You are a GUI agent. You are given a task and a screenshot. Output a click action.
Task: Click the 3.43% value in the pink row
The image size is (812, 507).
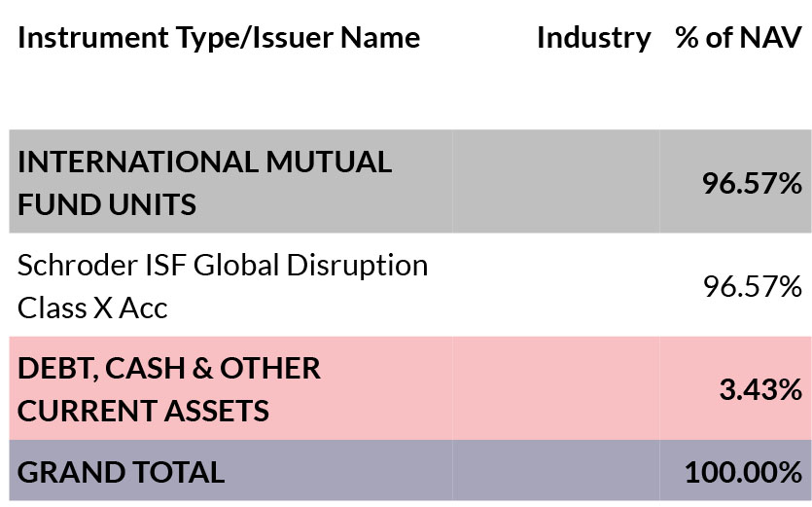click(760, 389)
